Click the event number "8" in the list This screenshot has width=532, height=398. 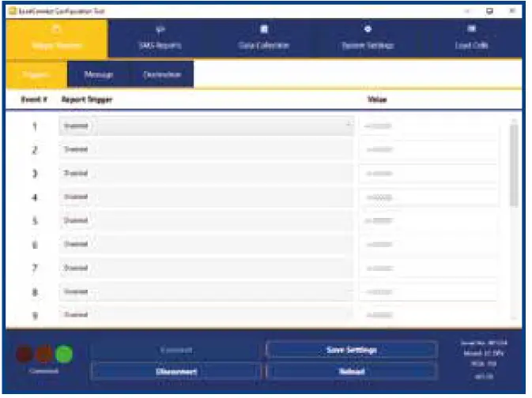(35, 292)
